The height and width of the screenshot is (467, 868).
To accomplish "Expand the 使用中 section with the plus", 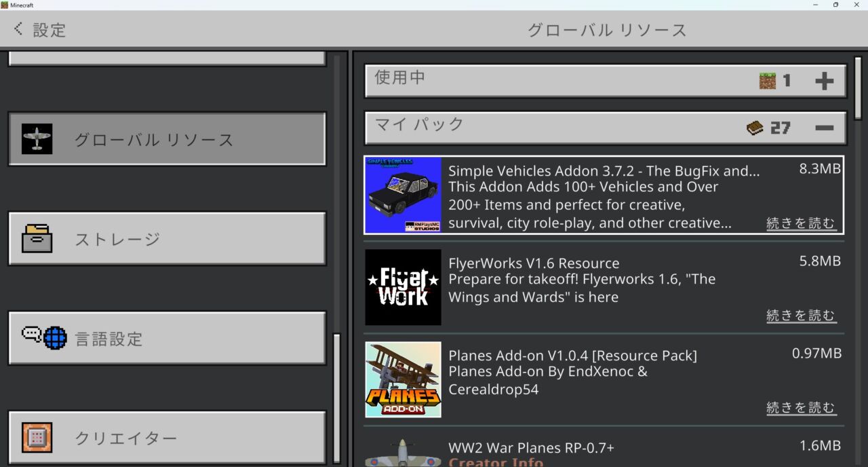I will pyautogui.click(x=826, y=80).
